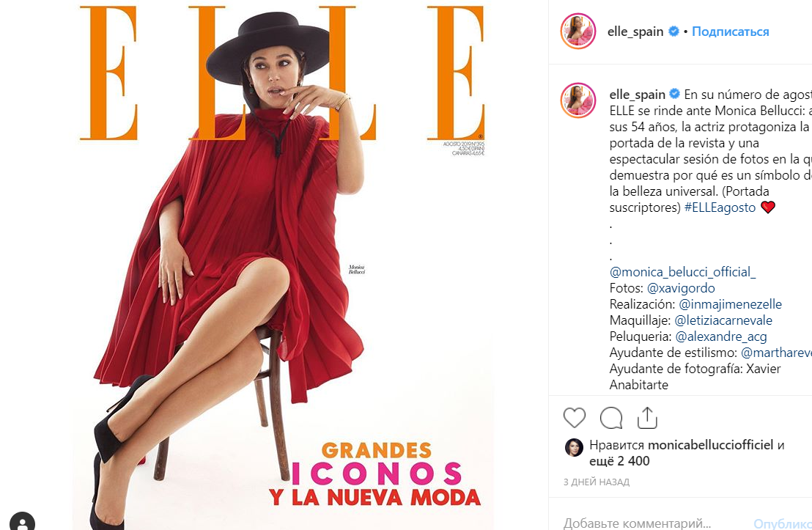
Task: Open elle_spain profile picture in header
Action: click(x=578, y=31)
